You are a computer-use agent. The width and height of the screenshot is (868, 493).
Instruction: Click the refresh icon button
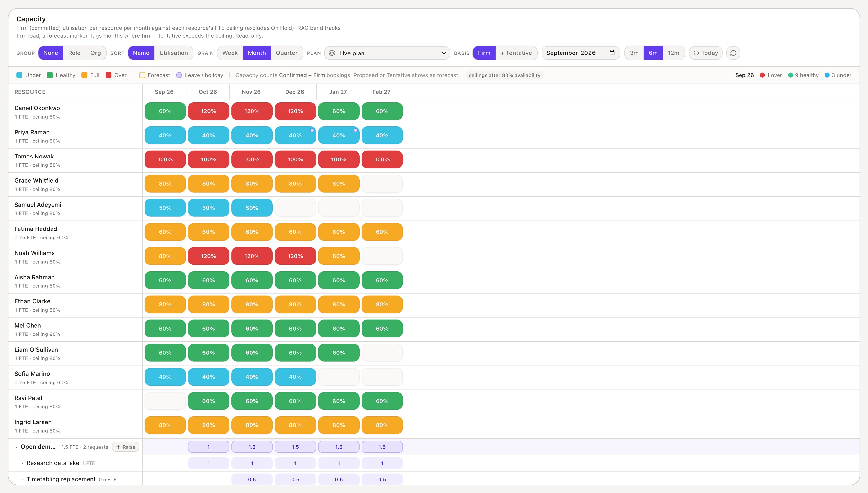733,53
